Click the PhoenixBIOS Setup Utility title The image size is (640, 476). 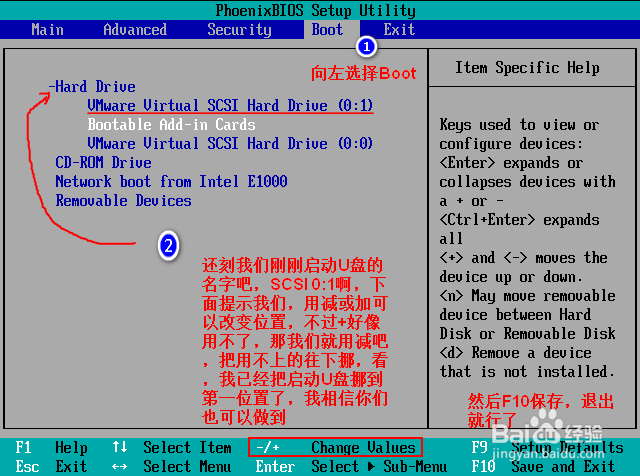[316, 11]
